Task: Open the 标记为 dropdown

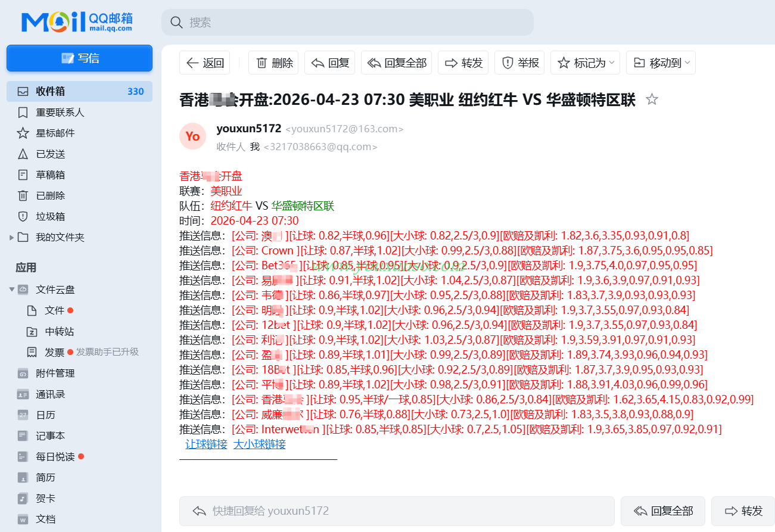Action: coord(585,63)
